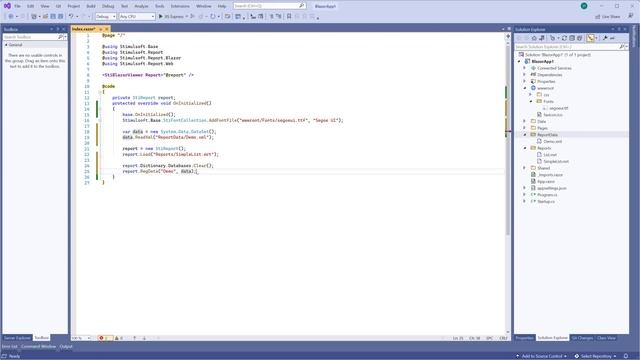
Task: Select Startup.cs in Solution Explorer
Action: click(546, 201)
